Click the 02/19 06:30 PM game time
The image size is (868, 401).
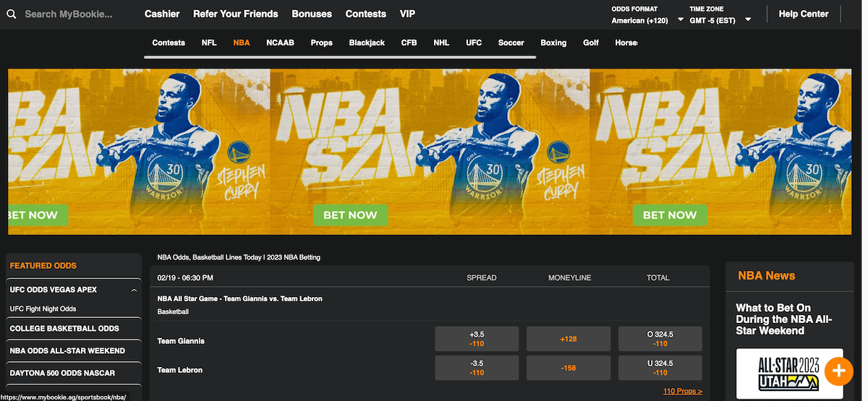pyautogui.click(x=185, y=277)
